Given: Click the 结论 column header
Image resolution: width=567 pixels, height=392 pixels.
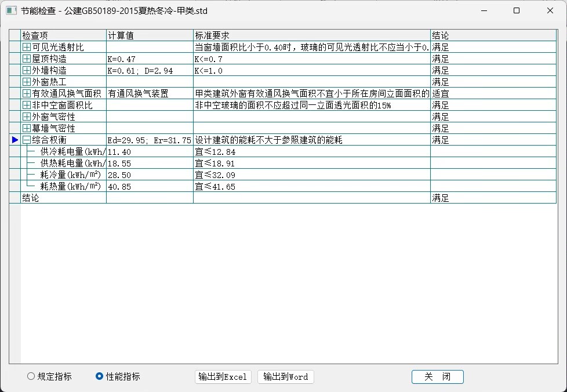Looking at the screenshot, I should point(493,35).
